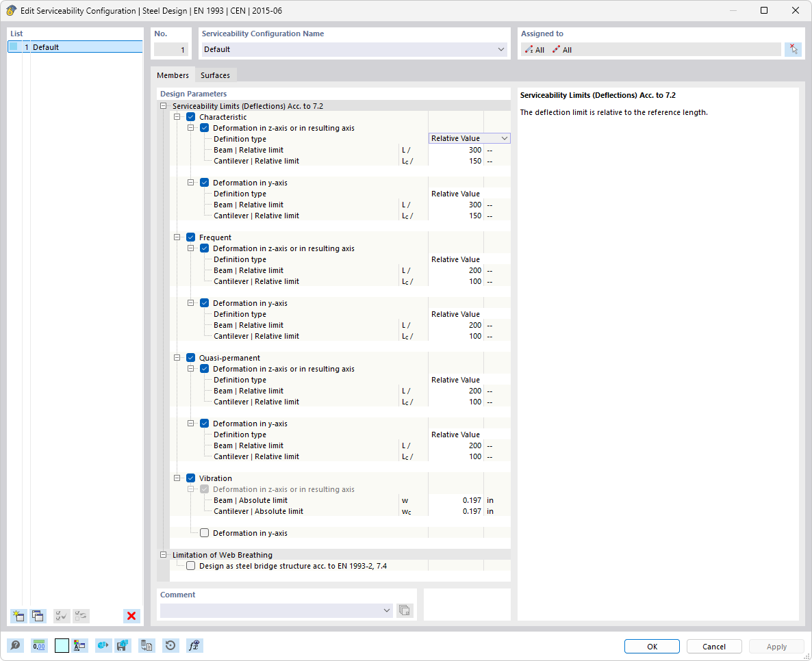Copy the selected configuration
Viewport: 812px width, 661px height.
(x=39, y=616)
